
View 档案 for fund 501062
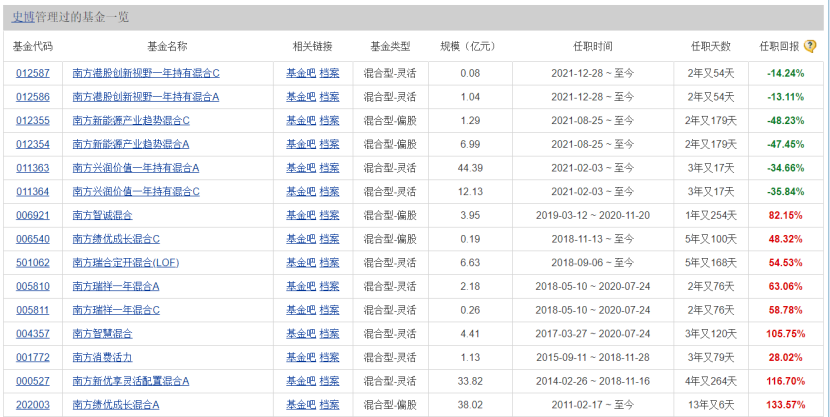(329, 263)
